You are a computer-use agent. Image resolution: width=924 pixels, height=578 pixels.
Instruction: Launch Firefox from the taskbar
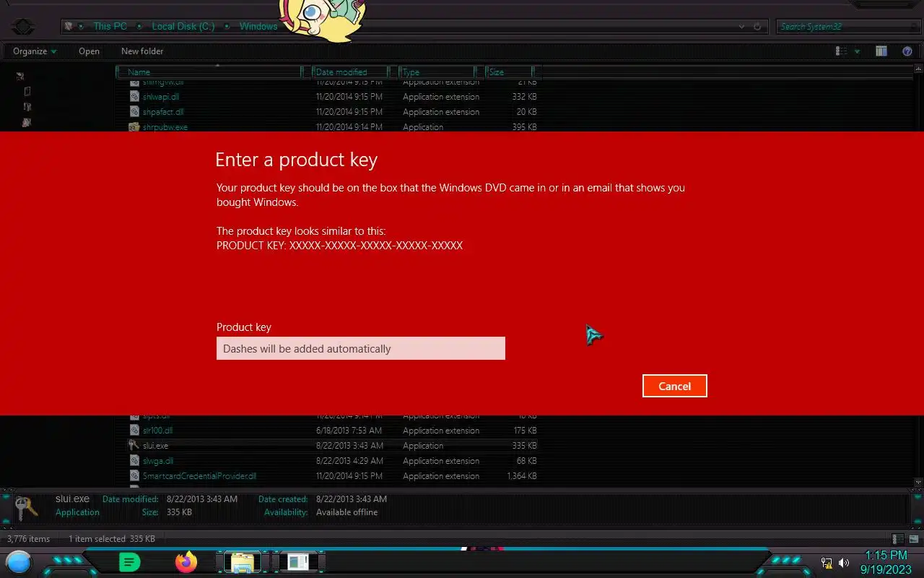tap(186, 561)
